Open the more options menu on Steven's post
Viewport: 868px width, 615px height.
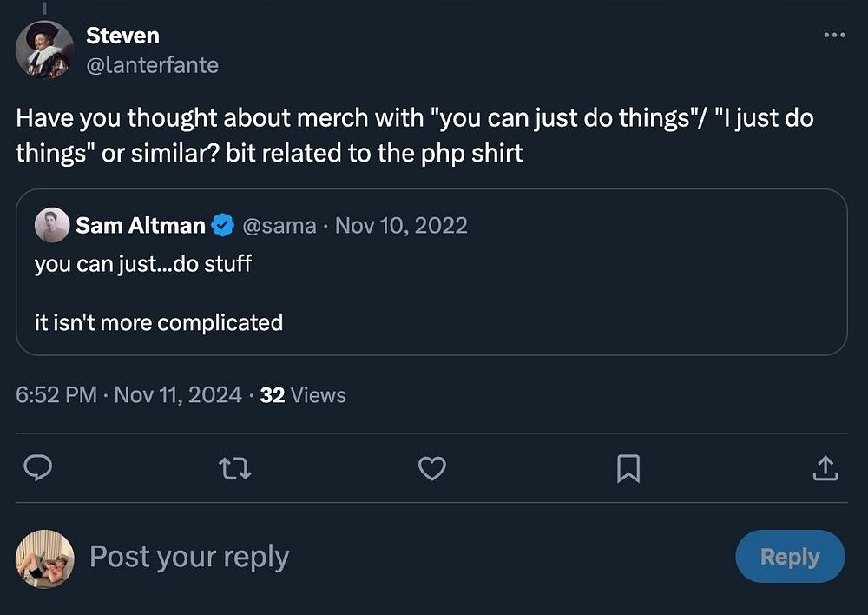click(833, 35)
